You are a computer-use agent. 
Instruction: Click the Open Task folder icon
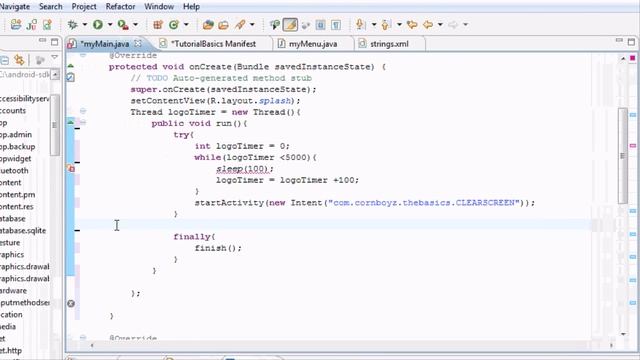pyautogui.click(x=223, y=25)
